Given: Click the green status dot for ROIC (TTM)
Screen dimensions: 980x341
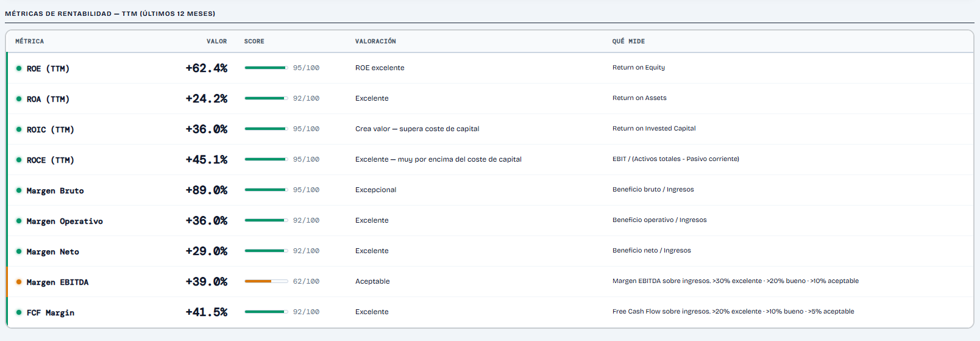Looking at the screenshot, I should point(19,129).
